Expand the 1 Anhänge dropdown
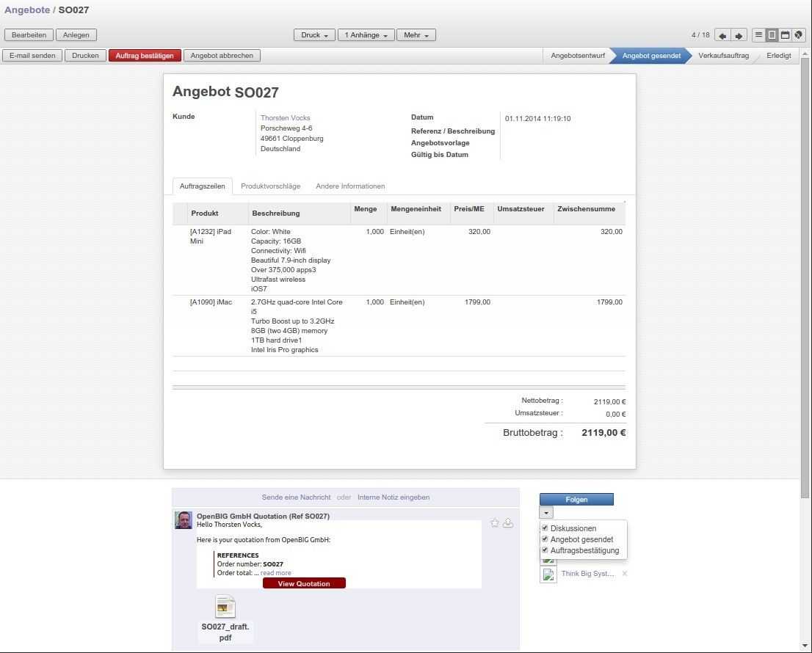Viewport: 812px width, 653px height. coord(365,35)
